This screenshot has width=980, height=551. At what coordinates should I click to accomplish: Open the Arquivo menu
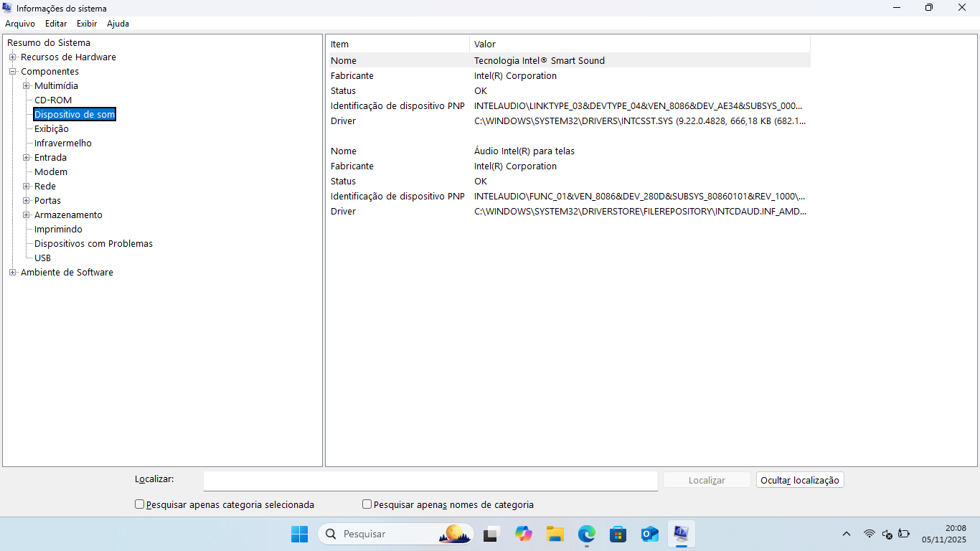click(x=20, y=24)
